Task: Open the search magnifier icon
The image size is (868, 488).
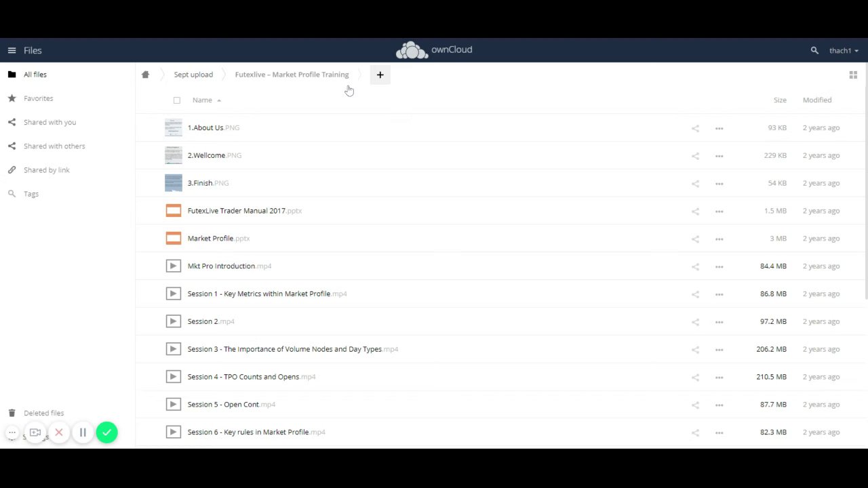Action: tap(814, 50)
